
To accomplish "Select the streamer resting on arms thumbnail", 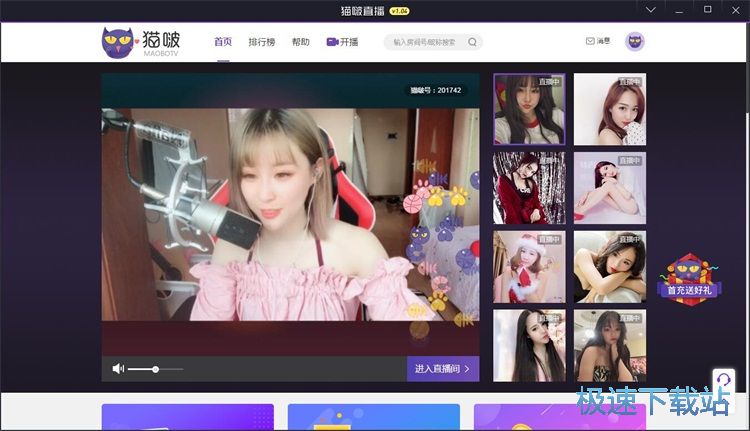I will click(610, 267).
